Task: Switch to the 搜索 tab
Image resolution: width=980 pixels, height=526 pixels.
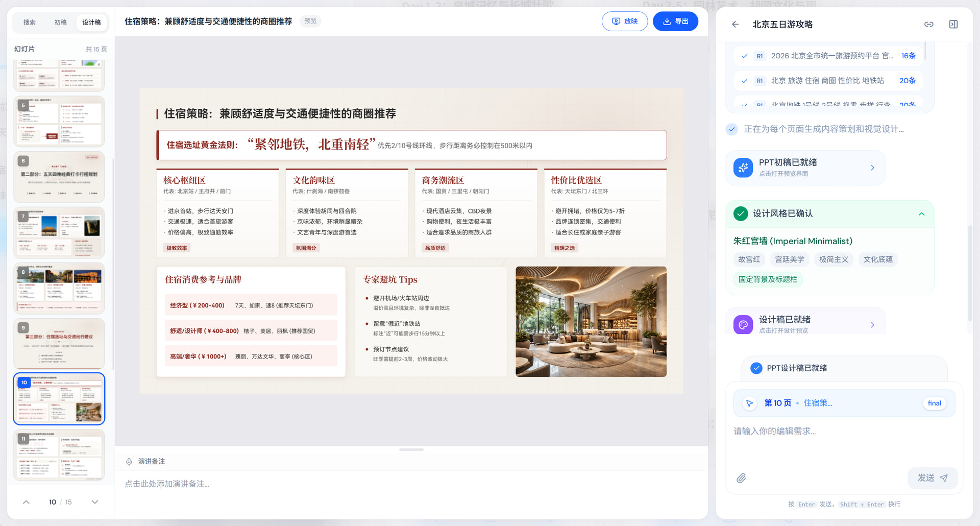Action: click(30, 22)
